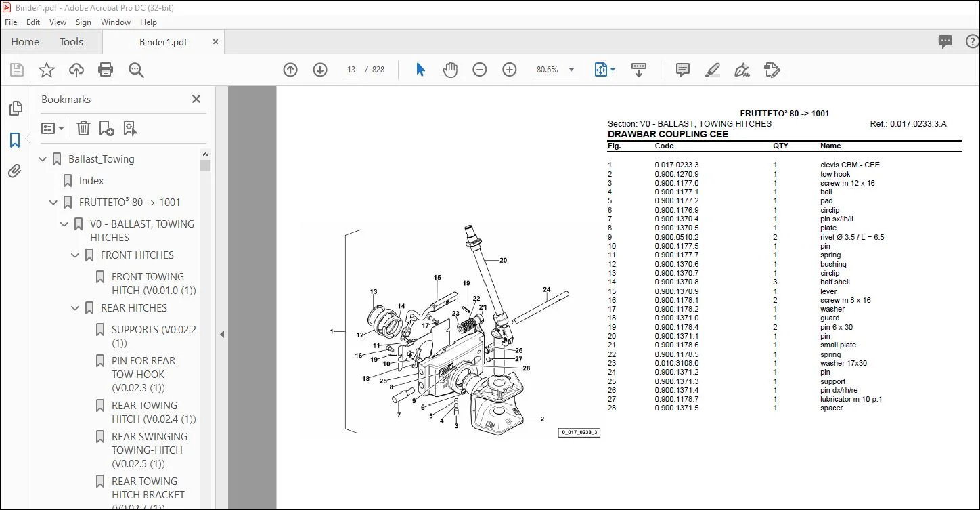The width and height of the screenshot is (980, 510).
Task: Toggle the Bookmarks navigation panel icon
Action: [15, 140]
